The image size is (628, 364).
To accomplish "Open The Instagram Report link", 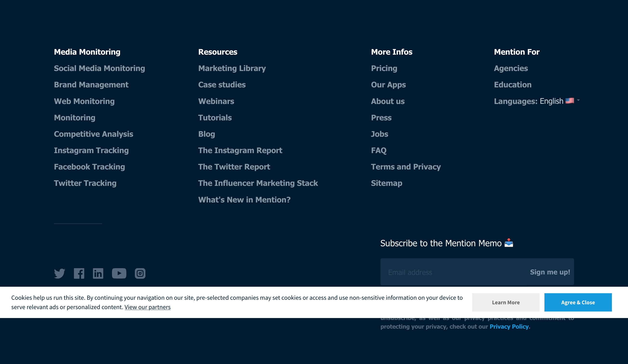I will pos(240,150).
